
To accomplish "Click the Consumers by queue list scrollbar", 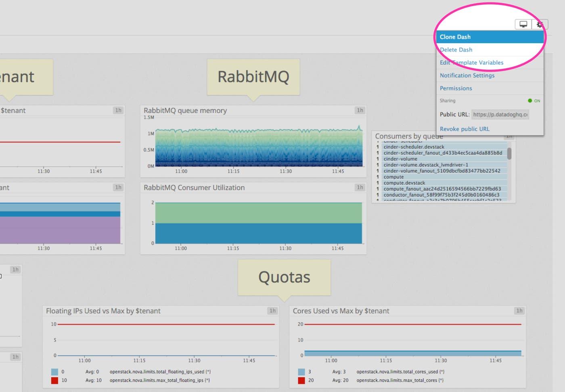I will pos(509,154).
